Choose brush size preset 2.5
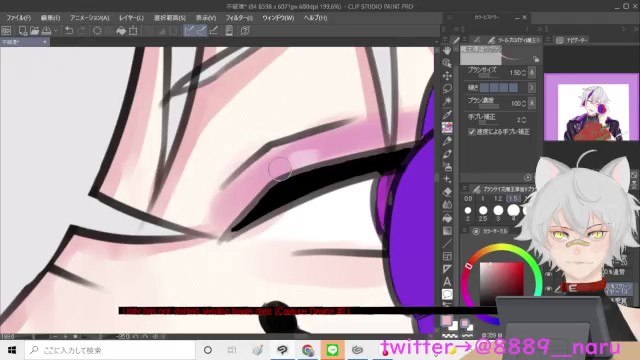 tap(483, 213)
